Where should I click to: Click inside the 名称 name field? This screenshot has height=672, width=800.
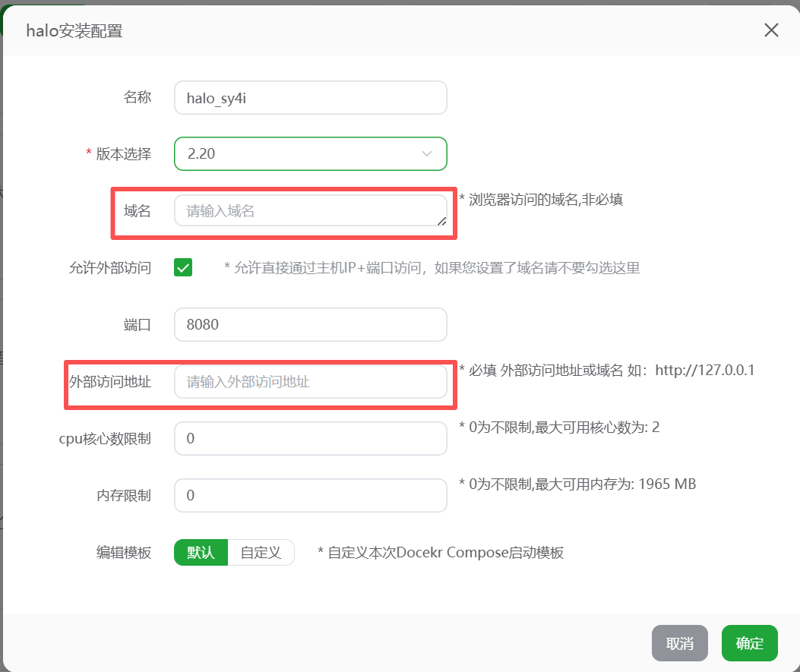click(x=310, y=97)
